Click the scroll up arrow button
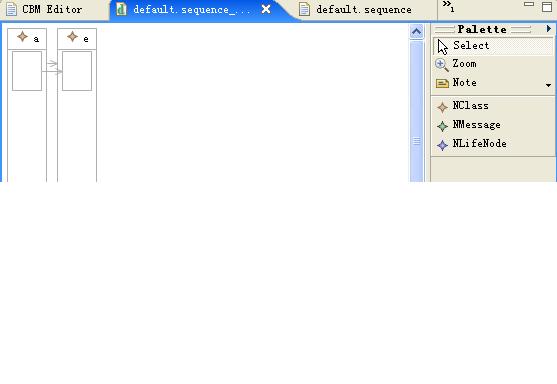 [416, 32]
